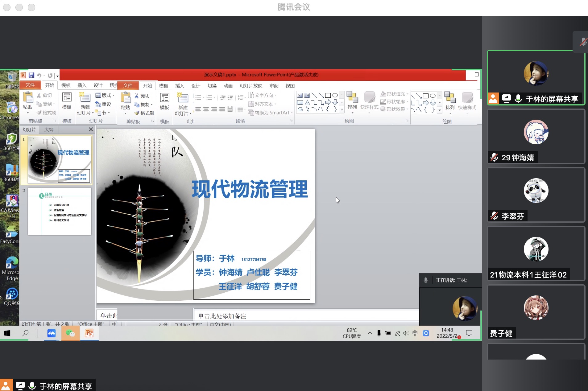
Task: Select the text box shape icon
Action: click(x=300, y=95)
